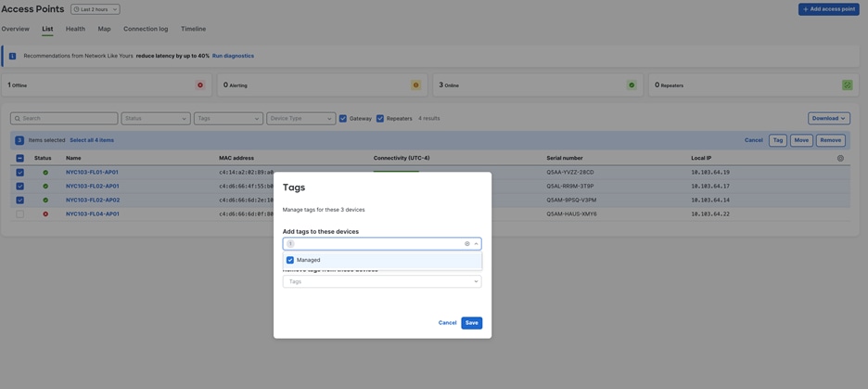Click local IP 10.103.64.17

coord(710,187)
